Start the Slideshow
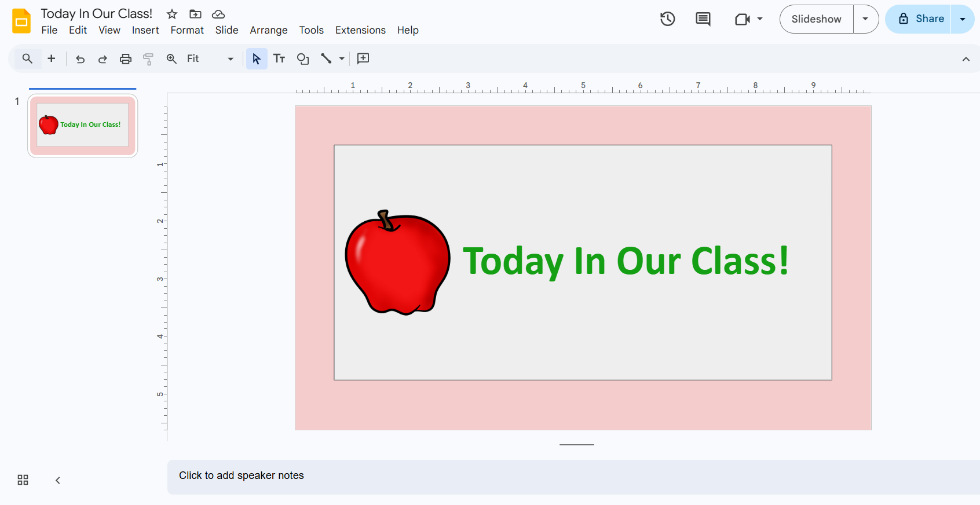The width and height of the screenshot is (980, 505). tap(816, 19)
